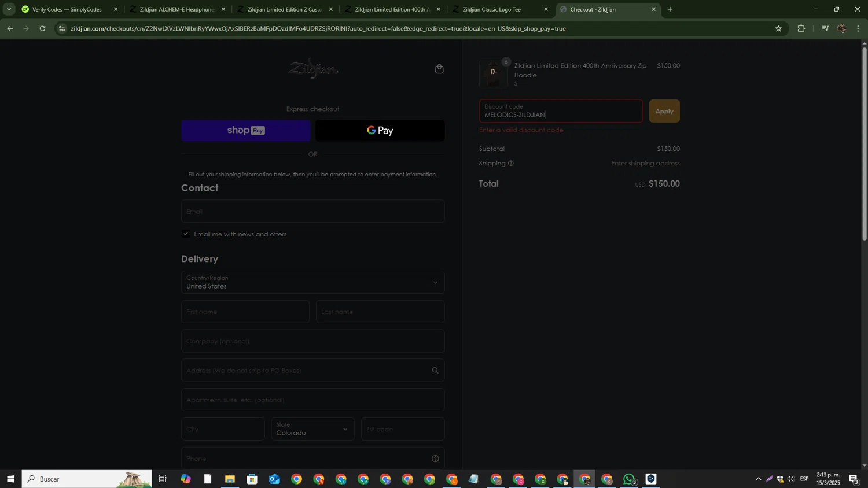Image resolution: width=868 pixels, height=488 pixels.
Task: Click the shipping info question mark icon
Action: point(511,164)
